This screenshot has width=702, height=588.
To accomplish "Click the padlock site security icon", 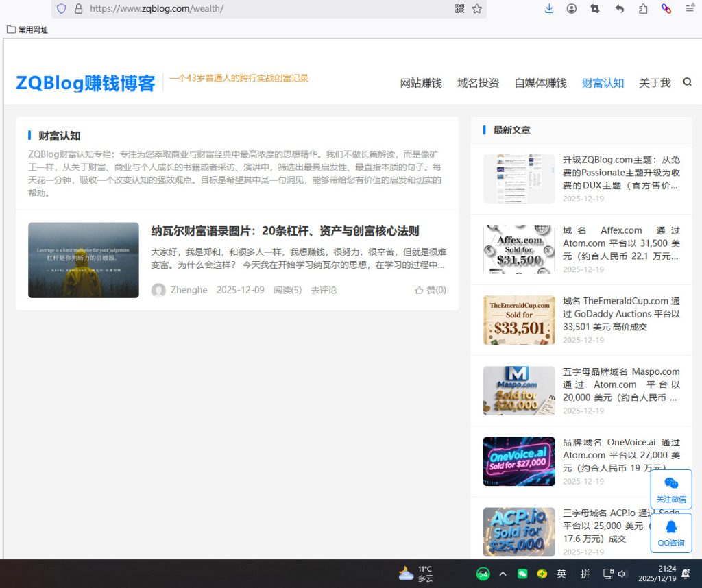I will point(78,8).
